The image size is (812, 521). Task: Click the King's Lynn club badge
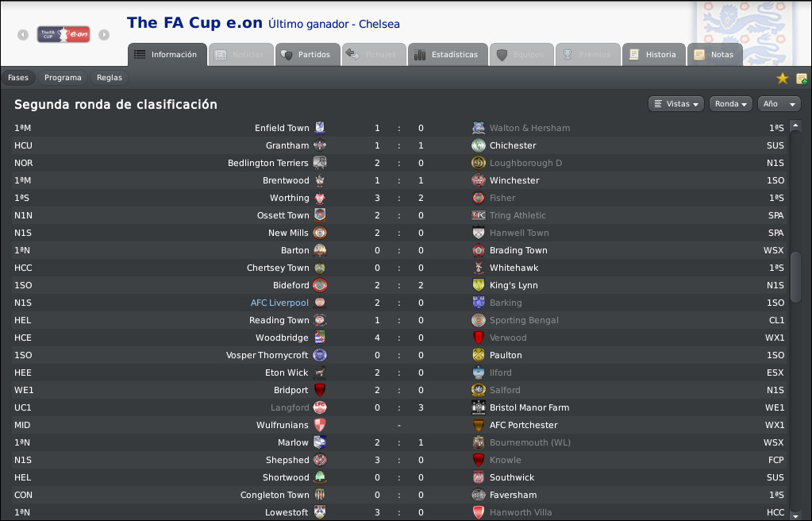tap(479, 285)
